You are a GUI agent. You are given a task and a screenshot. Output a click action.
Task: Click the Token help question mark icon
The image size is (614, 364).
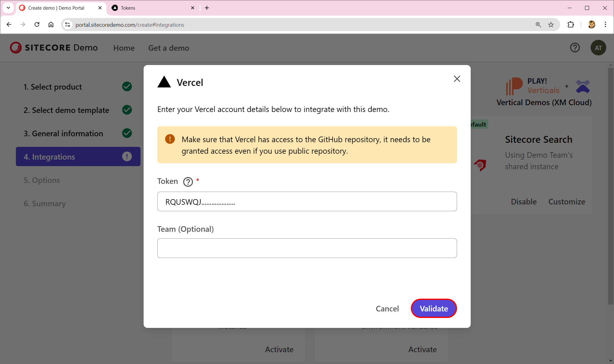pyautogui.click(x=188, y=182)
